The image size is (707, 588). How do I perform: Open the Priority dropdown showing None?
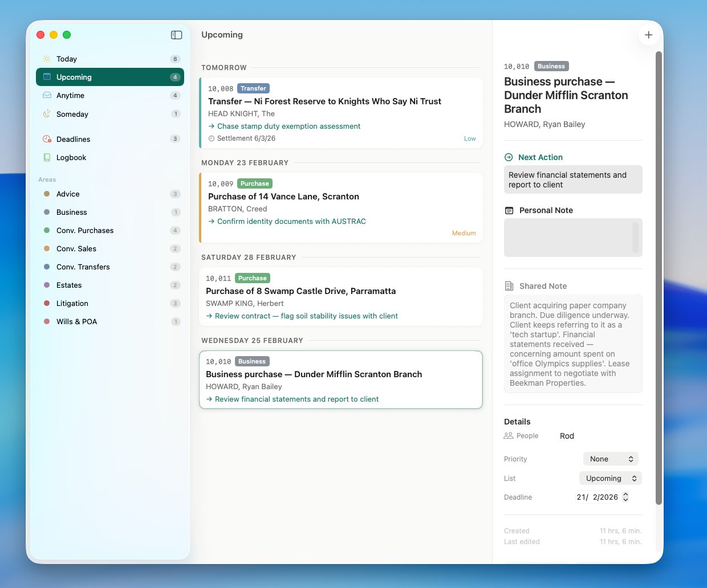610,459
